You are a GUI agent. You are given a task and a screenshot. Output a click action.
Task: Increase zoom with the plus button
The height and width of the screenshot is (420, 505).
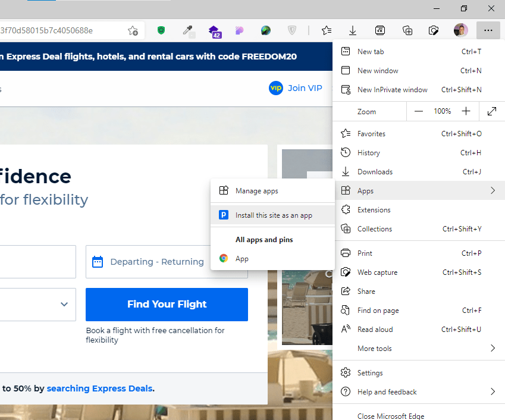(x=466, y=111)
